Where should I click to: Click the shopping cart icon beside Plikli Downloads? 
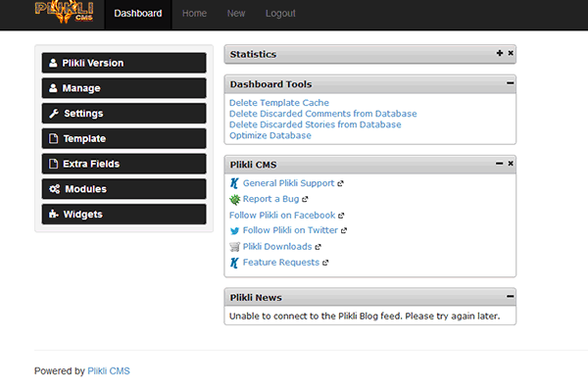coord(234,246)
